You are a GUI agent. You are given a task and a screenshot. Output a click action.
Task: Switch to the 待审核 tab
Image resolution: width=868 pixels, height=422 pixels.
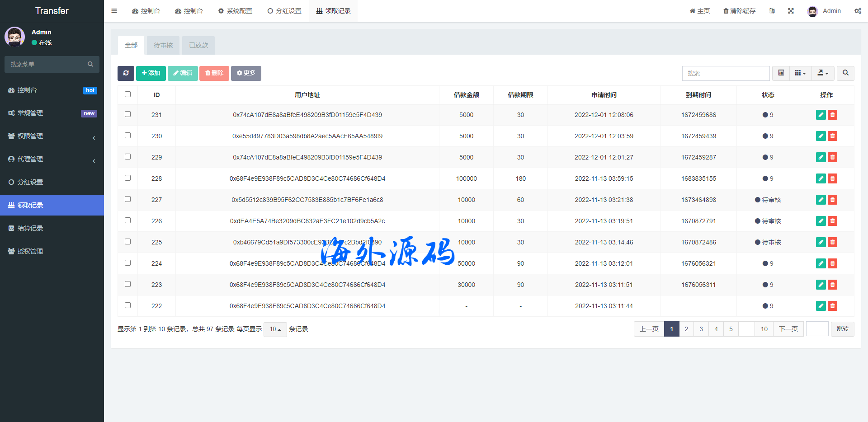(x=163, y=45)
